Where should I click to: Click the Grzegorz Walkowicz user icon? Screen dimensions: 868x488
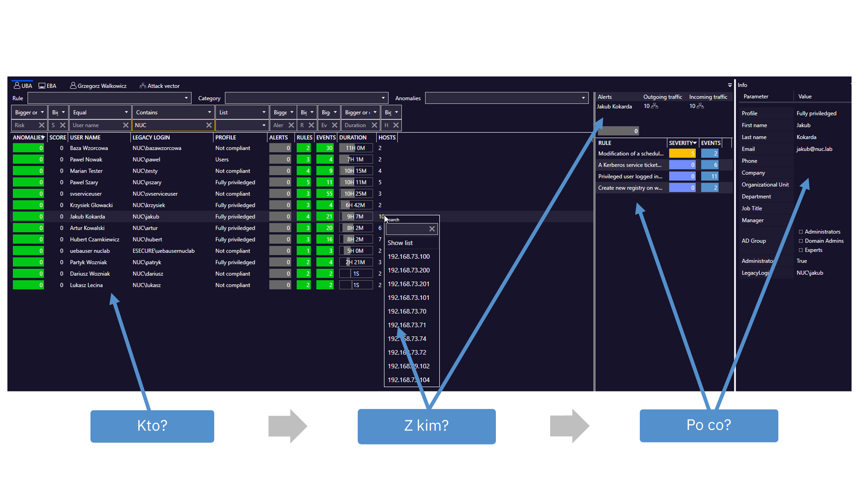tap(73, 86)
